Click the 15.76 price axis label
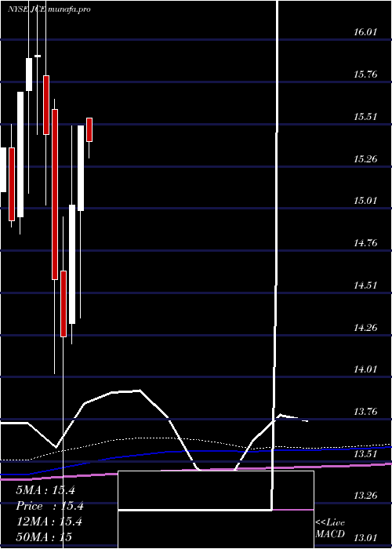This screenshot has height=549, width=392. (365, 75)
